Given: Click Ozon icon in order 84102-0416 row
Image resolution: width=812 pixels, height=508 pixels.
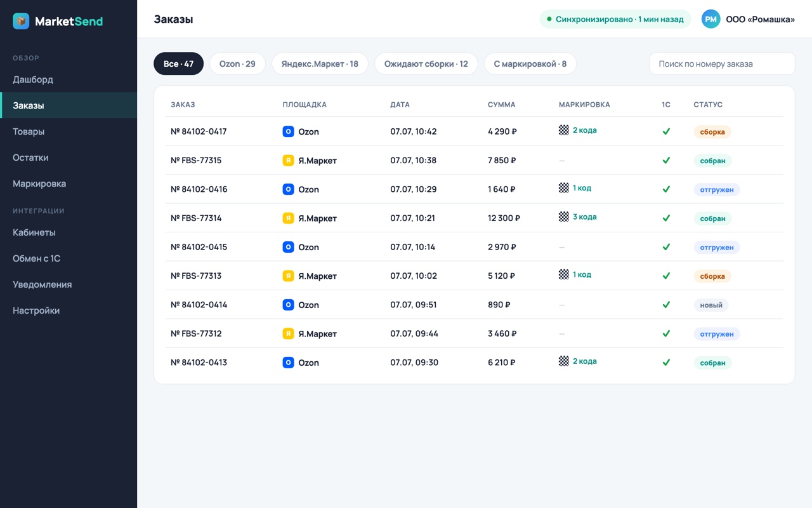Looking at the screenshot, I should pos(288,189).
